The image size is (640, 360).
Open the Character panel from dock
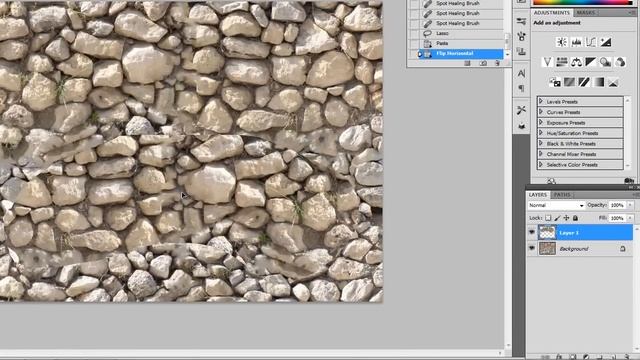click(521, 73)
